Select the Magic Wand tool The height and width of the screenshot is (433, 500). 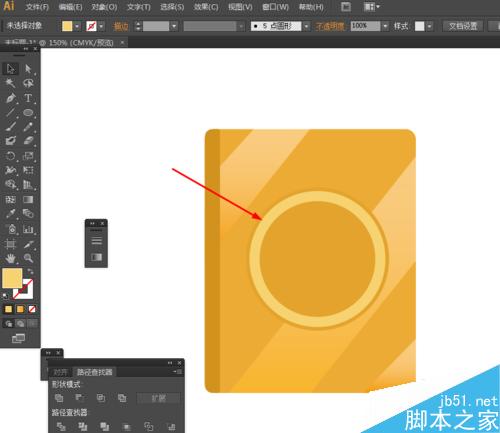(x=10, y=83)
